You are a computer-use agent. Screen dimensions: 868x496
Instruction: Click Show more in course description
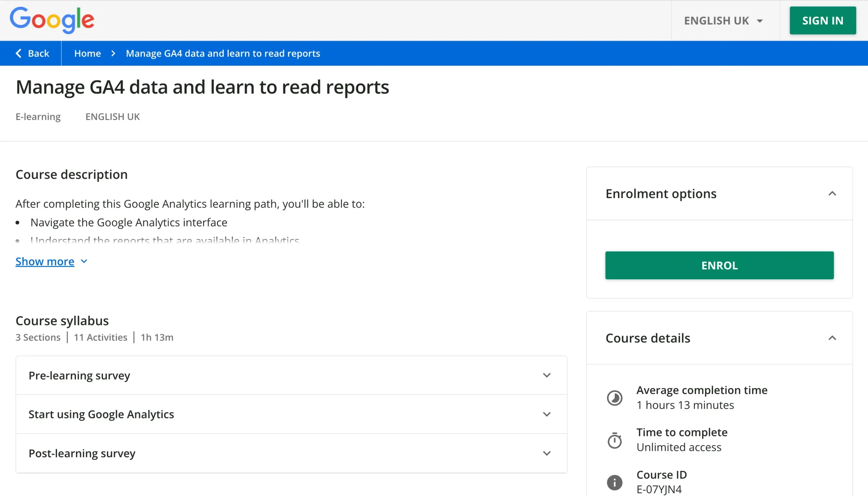(45, 261)
